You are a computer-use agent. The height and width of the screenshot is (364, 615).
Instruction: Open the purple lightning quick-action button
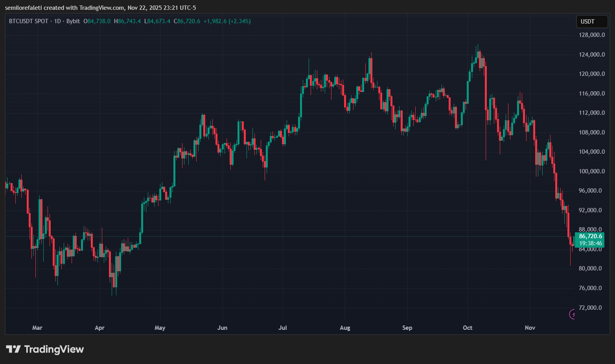point(573,315)
